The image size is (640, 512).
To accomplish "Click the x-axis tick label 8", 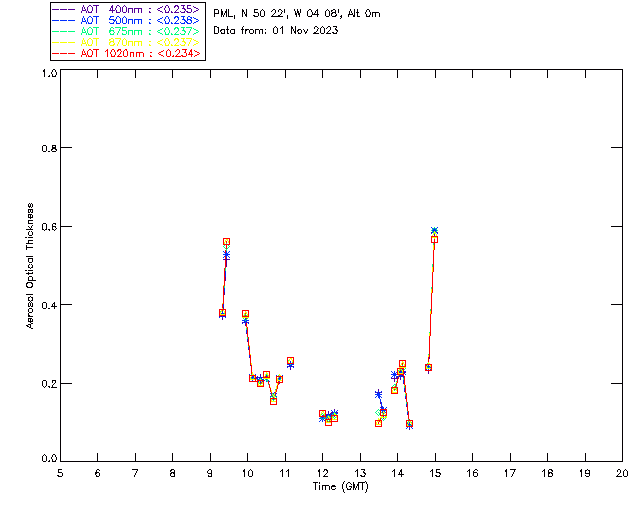I will [x=173, y=473].
